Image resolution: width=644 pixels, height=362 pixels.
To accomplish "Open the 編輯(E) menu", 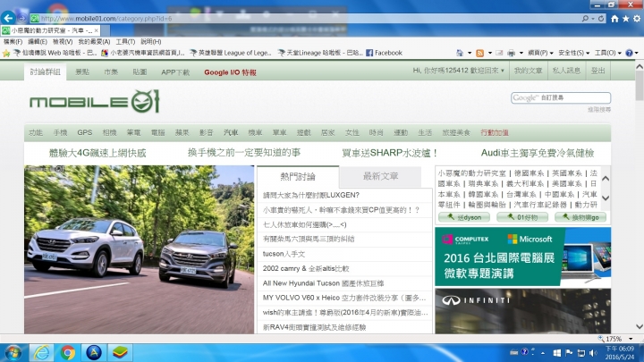I will click(38, 42).
